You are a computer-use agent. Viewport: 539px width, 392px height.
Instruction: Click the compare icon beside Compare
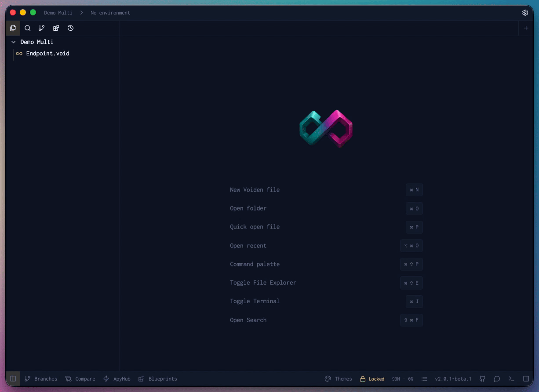point(68,379)
